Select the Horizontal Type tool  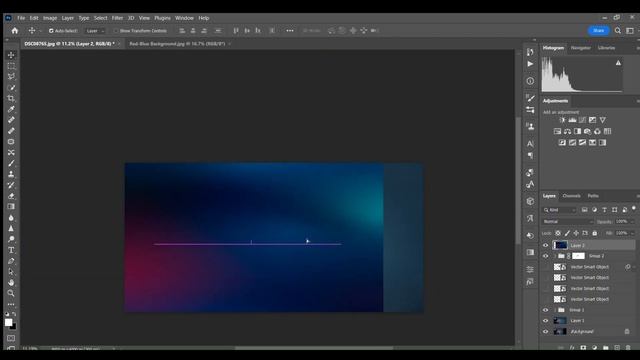click(x=11, y=250)
